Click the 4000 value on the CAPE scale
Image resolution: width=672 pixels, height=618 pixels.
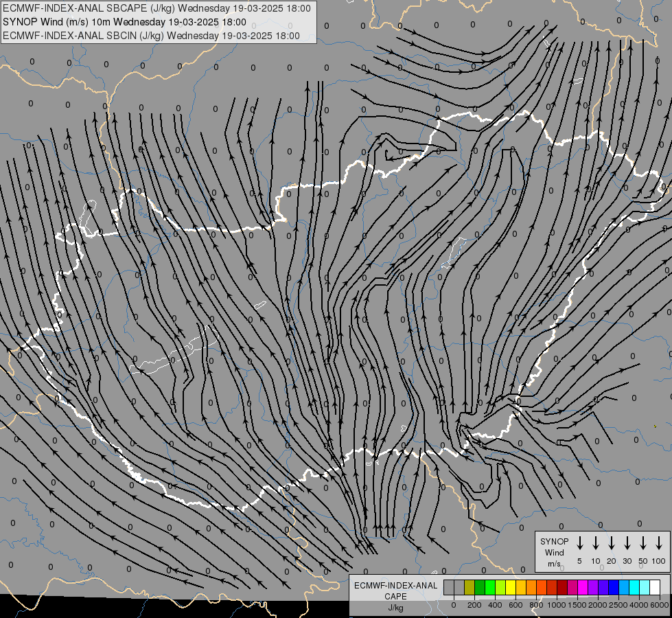point(639,605)
